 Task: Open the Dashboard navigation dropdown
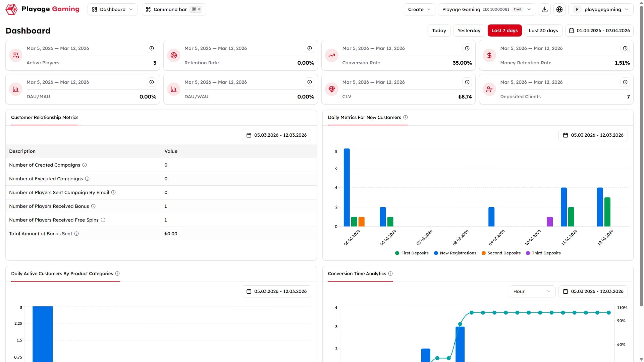pyautogui.click(x=112, y=9)
